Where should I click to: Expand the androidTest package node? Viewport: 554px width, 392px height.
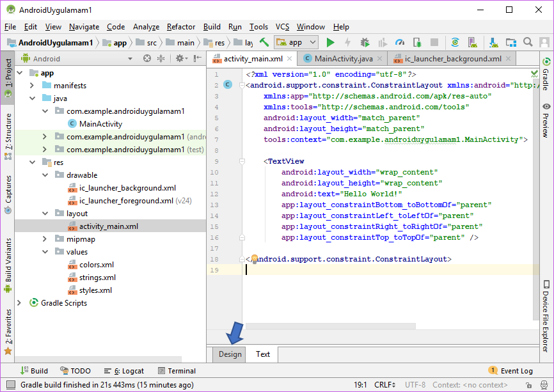click(x=45, y=137)
